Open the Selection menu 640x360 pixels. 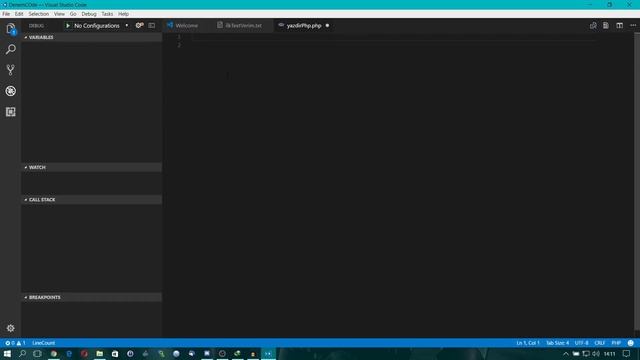coord(39,14)
